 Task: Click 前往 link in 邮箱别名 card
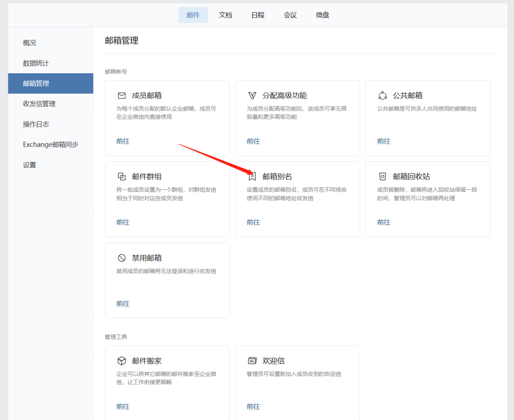(253, 222)
